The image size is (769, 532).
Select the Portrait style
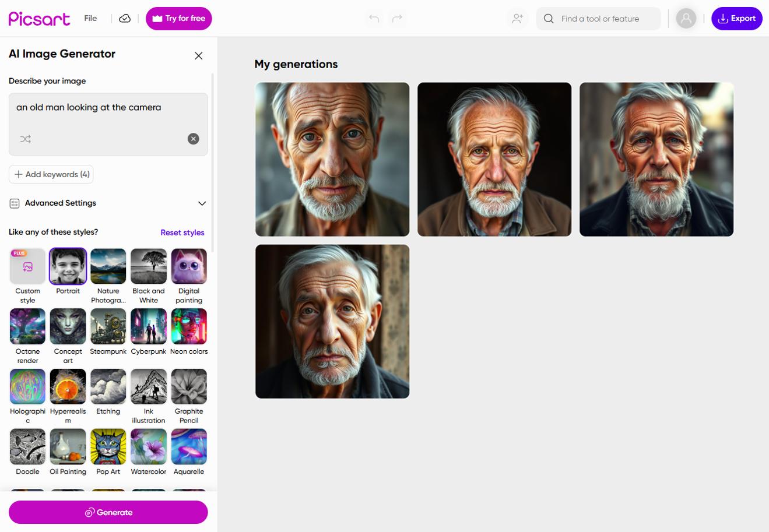[x=68, y=266]
